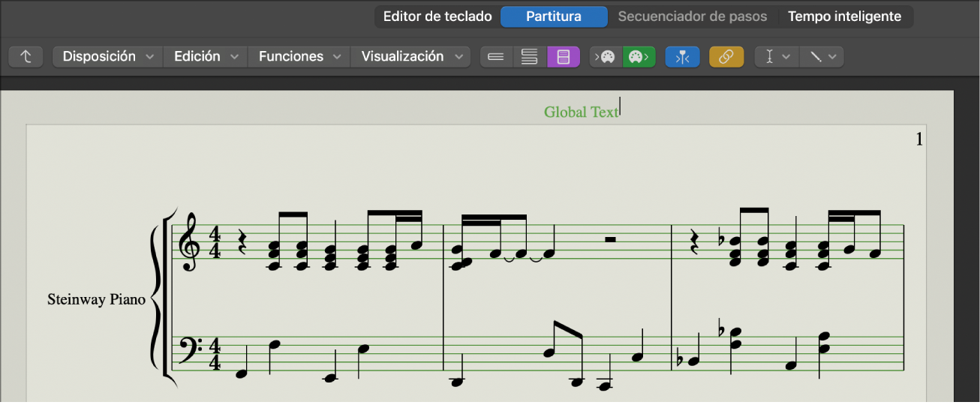
Task: Open the Edición menu
Action: click(x=206, y=57)
